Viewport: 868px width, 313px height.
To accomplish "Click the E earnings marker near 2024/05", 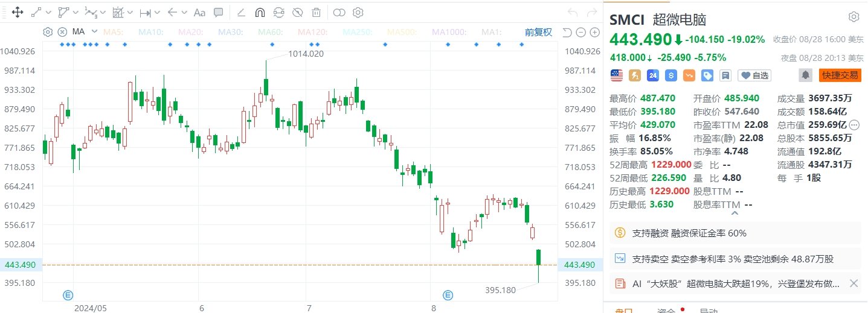I will pos(68,295).
